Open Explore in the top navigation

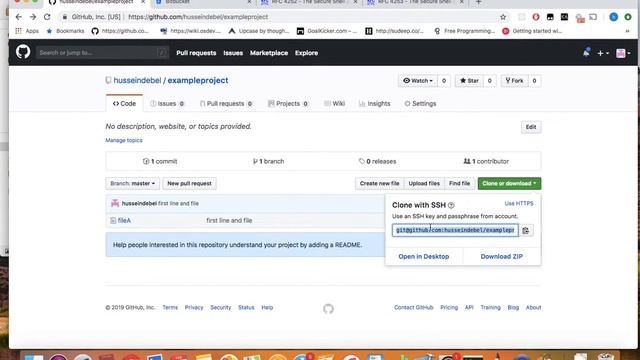tap(307, 53)
